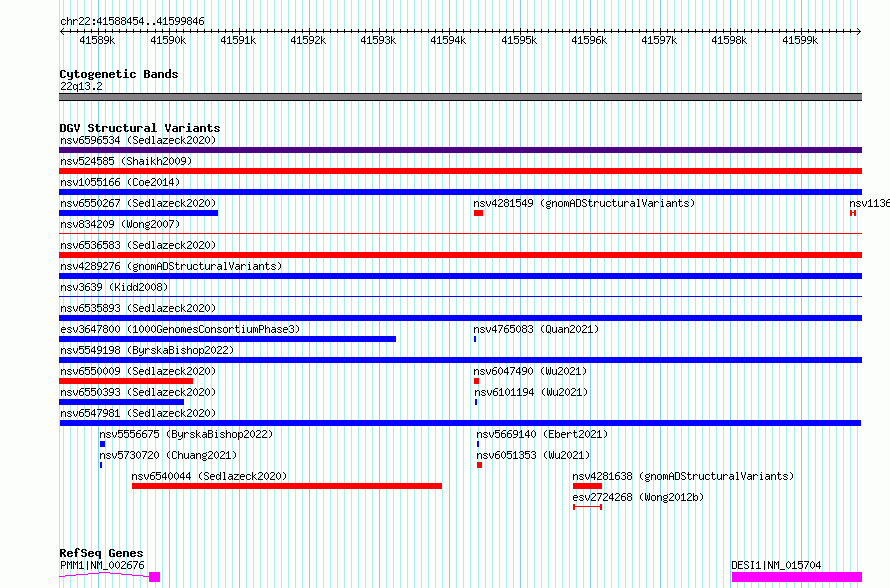Viewport: 890px width, 588px height.
Task: Click the thin red line under nsv834209
Action: pyautogui.click(x=460, y=233)
